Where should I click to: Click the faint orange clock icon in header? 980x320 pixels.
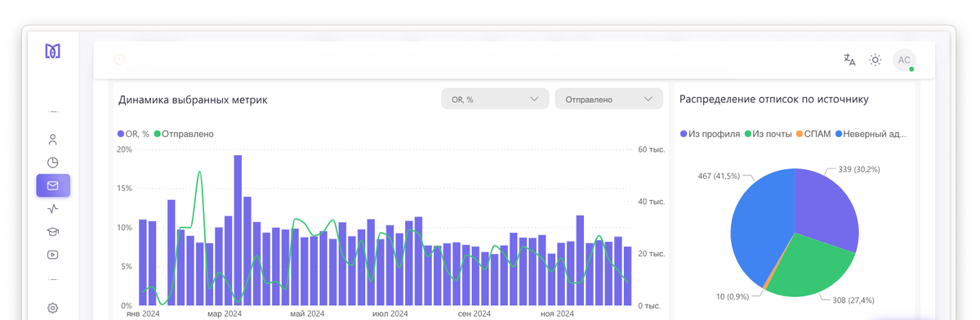[119, 60]
